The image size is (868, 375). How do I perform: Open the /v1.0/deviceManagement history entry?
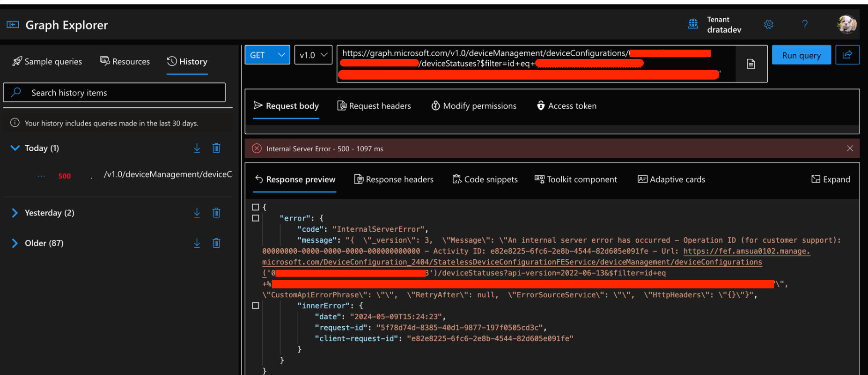click(168, 174)
